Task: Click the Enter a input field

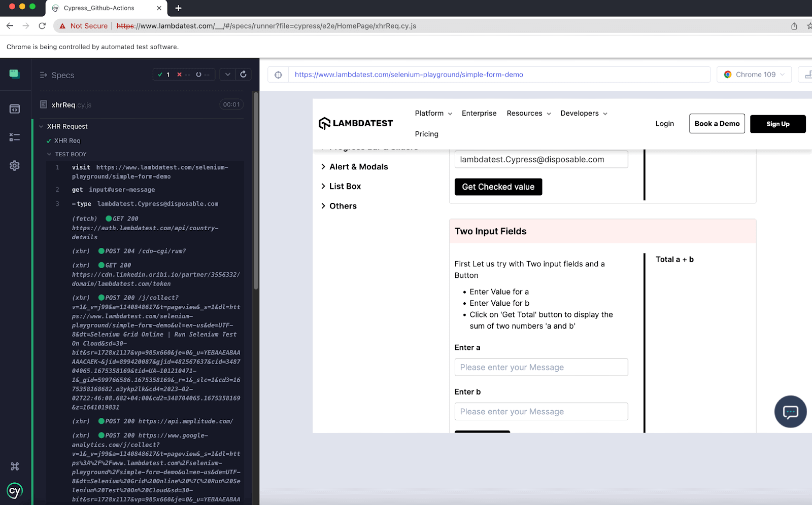Action: pos(541,367)
